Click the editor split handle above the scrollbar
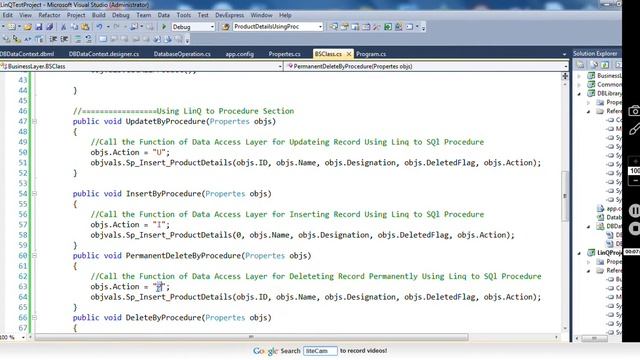Screen dimensions: 640x360 pyautogui.click(x=565, y=76)
